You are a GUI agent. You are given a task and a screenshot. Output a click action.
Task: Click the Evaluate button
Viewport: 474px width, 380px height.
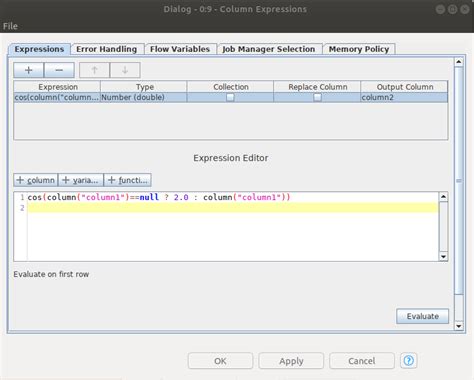point(422,316)
